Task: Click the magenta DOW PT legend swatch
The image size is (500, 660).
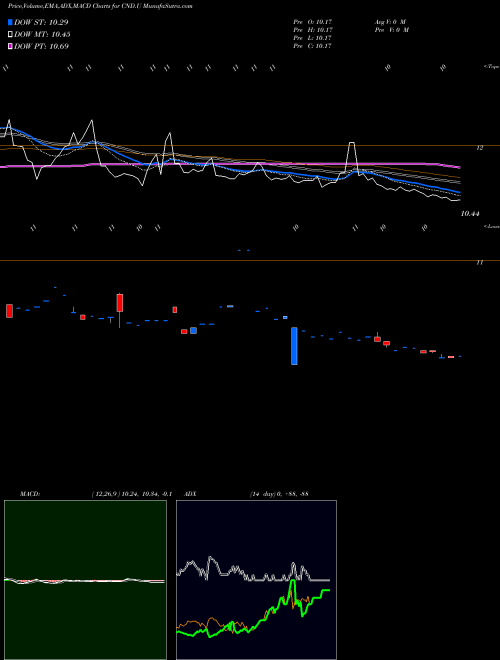Action: pyautogui.click(x=10, y=46)
